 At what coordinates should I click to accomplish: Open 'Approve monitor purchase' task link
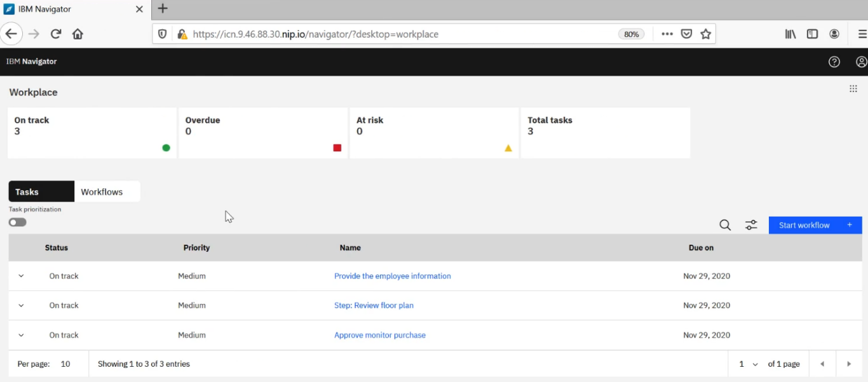[380, 336]
